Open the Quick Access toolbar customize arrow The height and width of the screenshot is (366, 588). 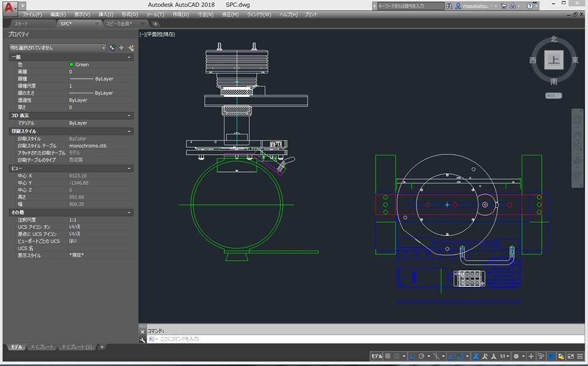(x=23, y=6)
